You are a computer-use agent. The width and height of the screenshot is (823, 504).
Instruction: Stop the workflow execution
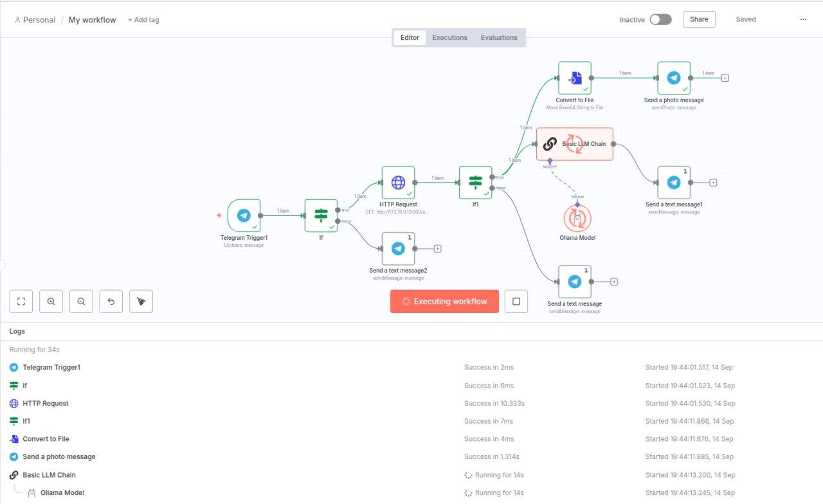click(x=516, y=301)
